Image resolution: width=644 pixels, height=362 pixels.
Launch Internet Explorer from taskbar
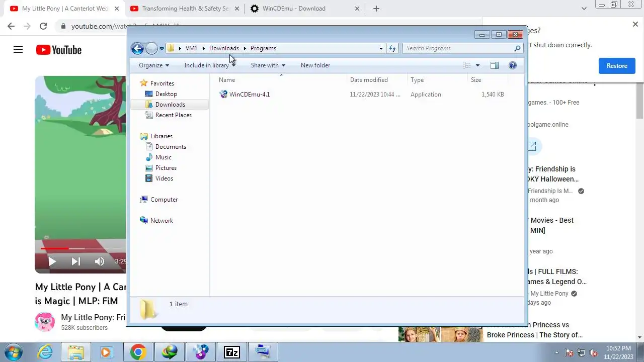pyautogui.click(x=45, y=352)
